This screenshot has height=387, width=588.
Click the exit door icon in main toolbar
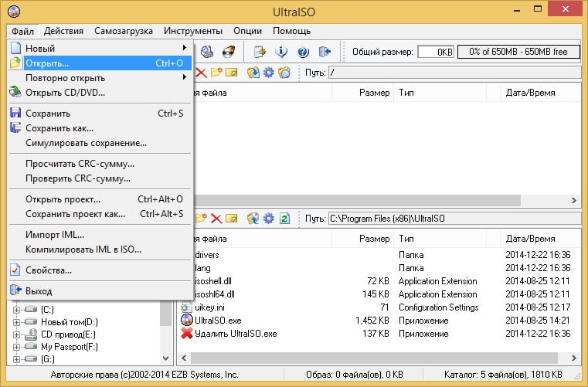[x=325, y=53]
